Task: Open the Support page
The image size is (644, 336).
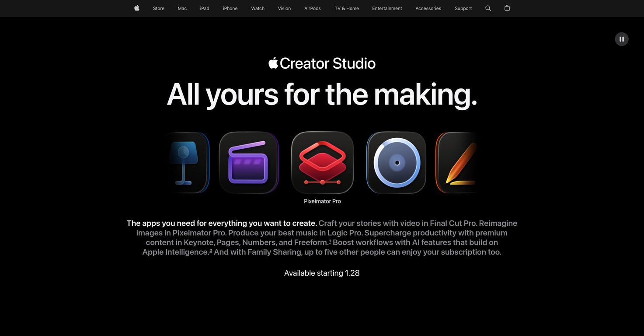Action: tap(463, 8)
